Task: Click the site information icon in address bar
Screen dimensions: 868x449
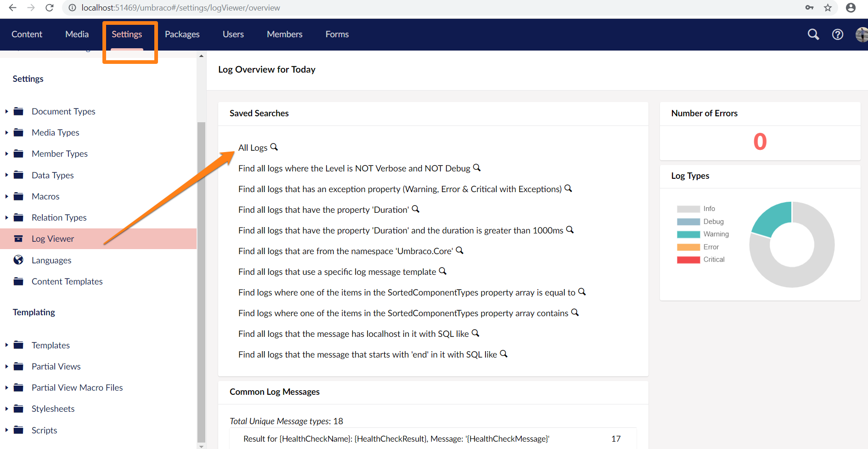Action: (x=72, y=8)
